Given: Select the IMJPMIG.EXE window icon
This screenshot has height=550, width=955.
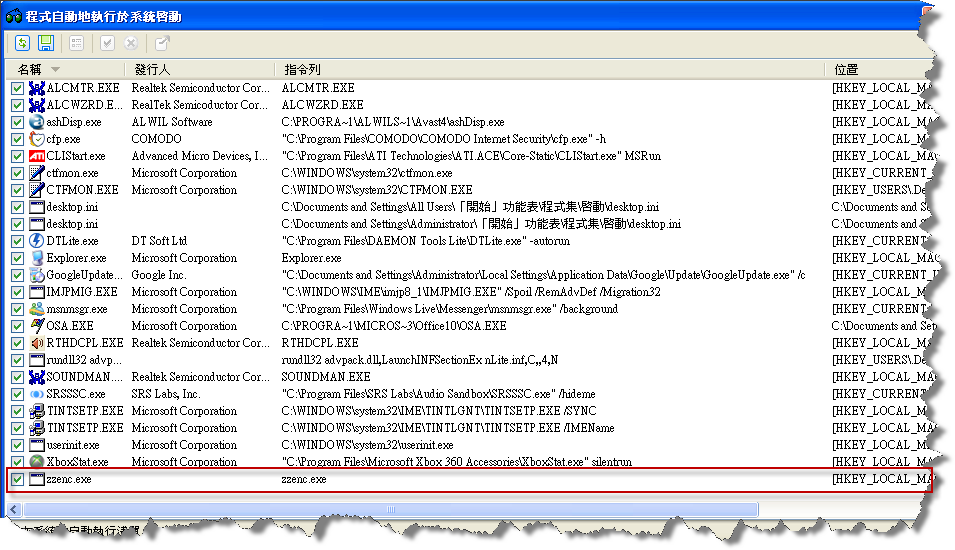Looking at the screenshot, I should (x=37, y=292).
